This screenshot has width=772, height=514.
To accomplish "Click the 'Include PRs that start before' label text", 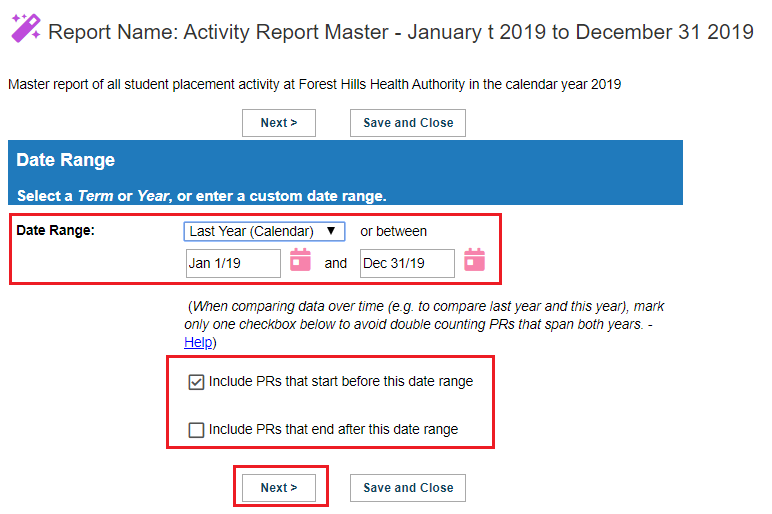I will [341, 382].
